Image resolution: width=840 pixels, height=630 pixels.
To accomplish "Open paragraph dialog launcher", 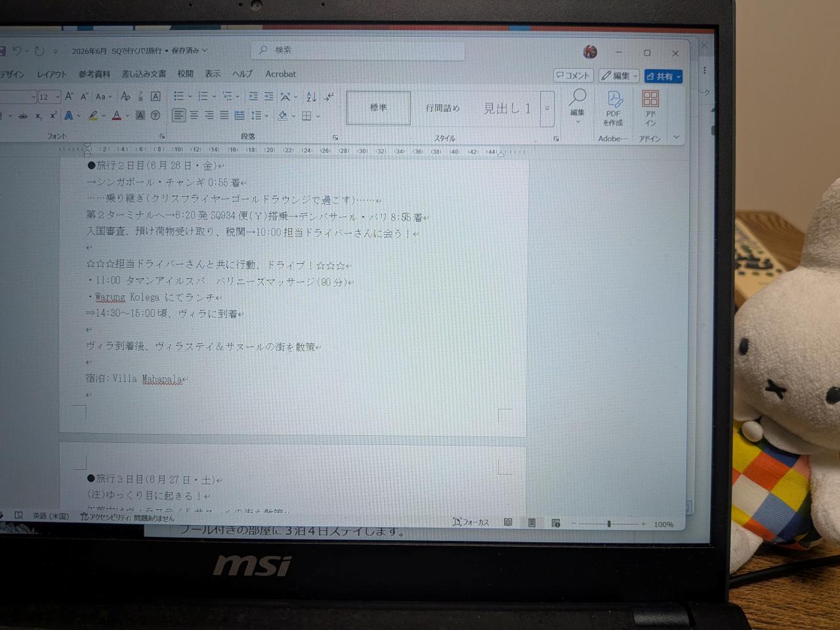I will (x=335, y=138).
